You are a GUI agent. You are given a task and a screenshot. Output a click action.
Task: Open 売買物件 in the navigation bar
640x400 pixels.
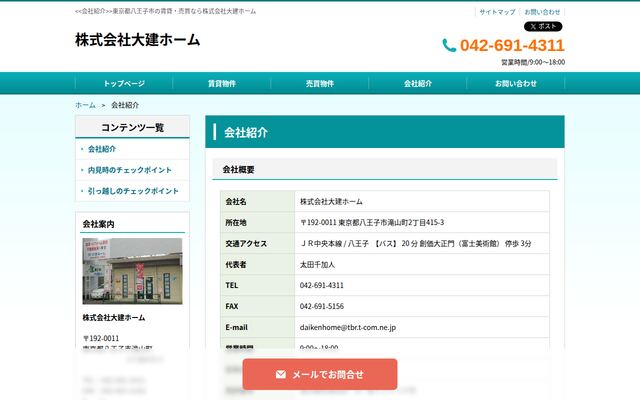click(x=320, y=84)
